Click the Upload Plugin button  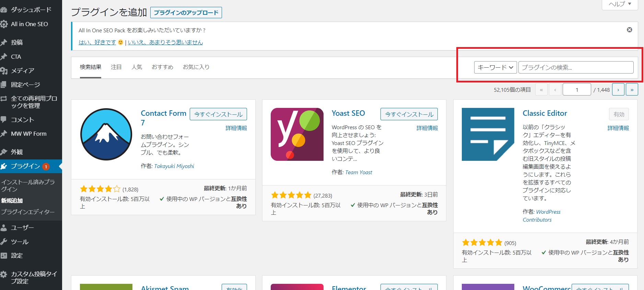coord(186,13)
